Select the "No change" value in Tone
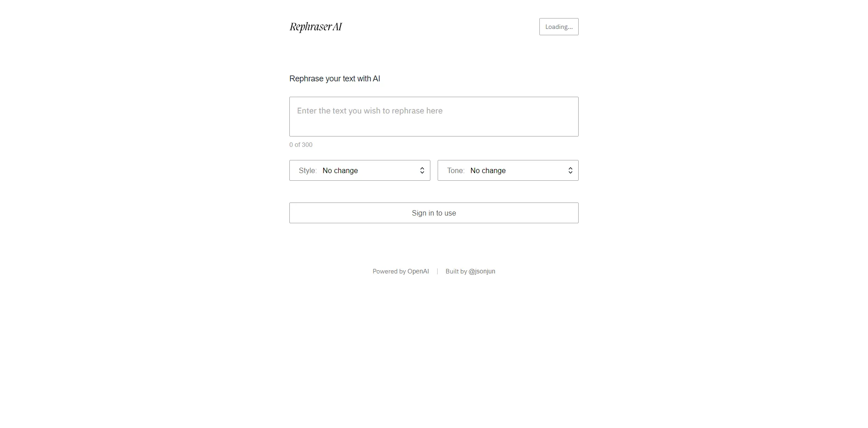The height and width of the screenshot is (428, 868). 488,170
